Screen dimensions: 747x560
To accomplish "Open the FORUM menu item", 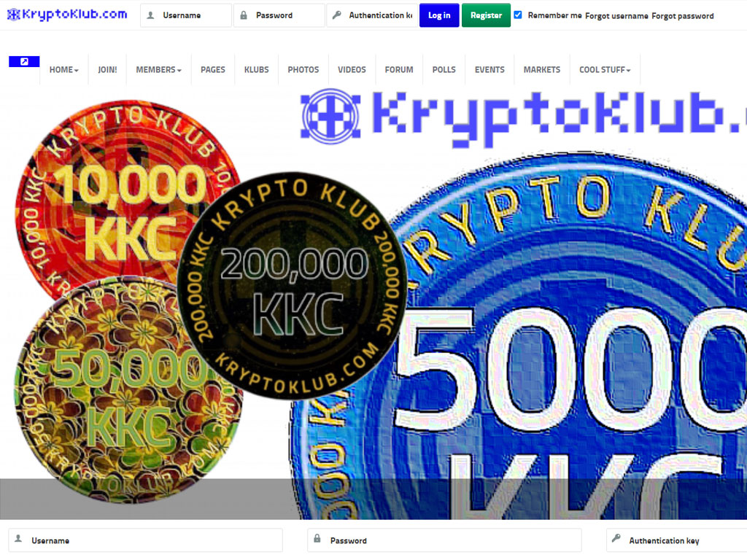I will pos(399,69).
